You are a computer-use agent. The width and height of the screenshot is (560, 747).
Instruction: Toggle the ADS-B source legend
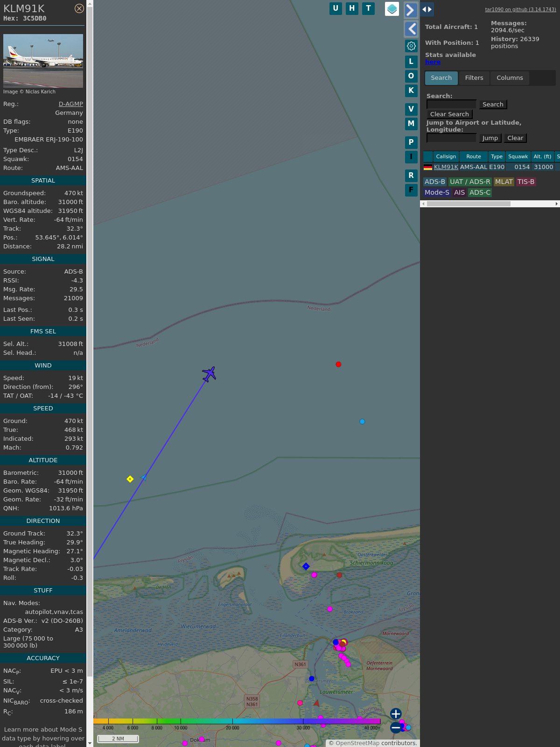point(435,182)
